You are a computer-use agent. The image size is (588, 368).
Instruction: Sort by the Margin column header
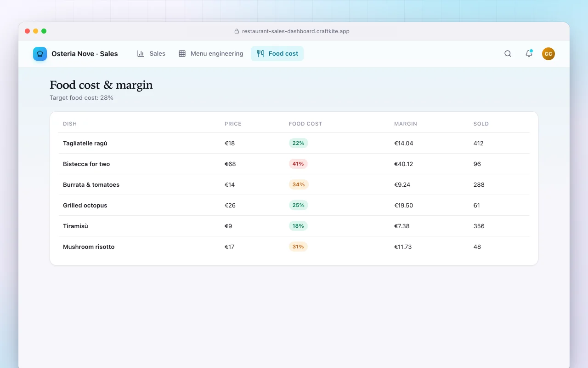coord(406,124)
